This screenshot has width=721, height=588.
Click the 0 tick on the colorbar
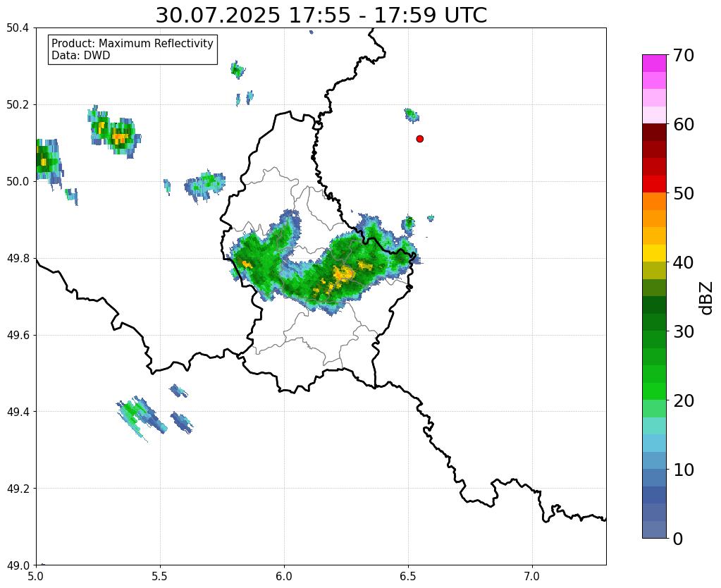(x=678, y=539)
